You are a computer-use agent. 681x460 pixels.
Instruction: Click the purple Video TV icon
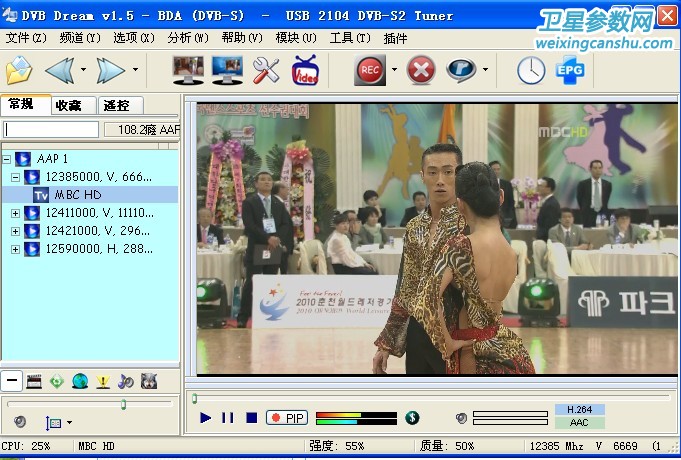click(304, 71)
